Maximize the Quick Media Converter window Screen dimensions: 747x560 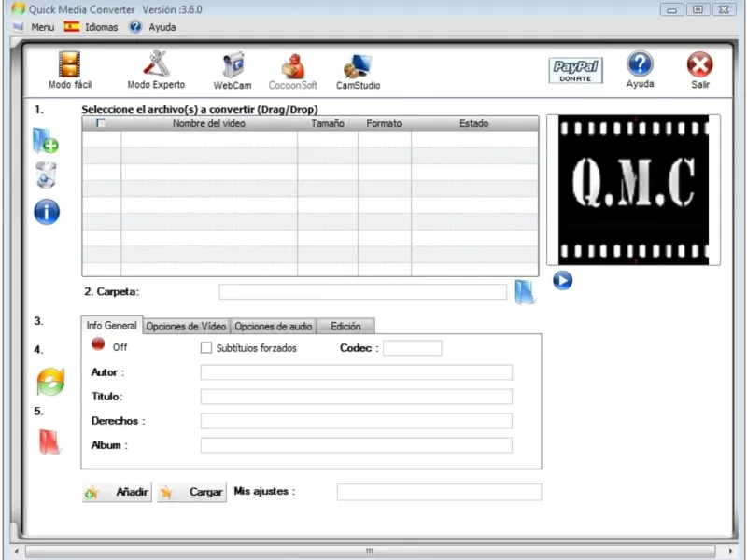(698, 9)
